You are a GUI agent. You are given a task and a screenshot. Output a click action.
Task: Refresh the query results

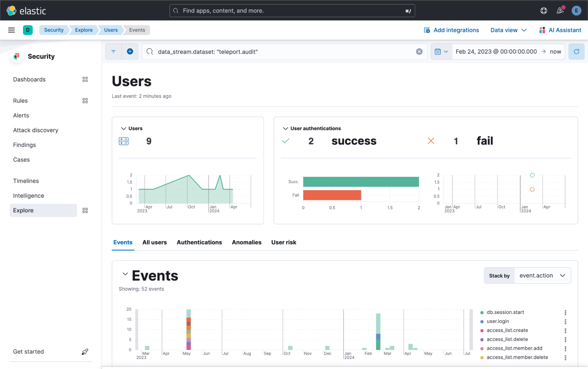(576, 52)
